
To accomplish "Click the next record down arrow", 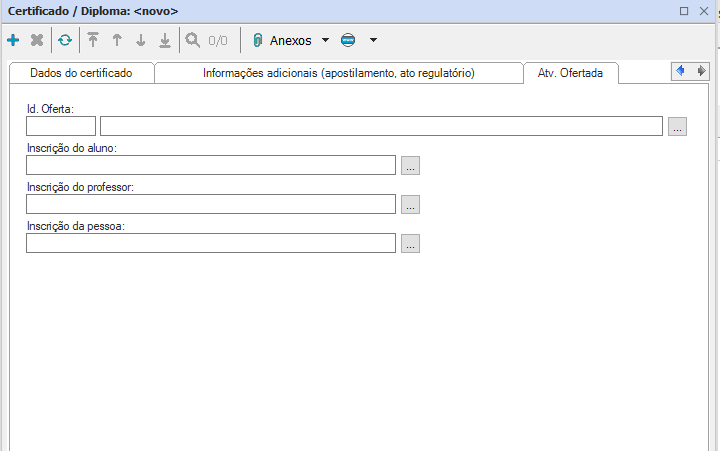I will [x=141, y=41].
